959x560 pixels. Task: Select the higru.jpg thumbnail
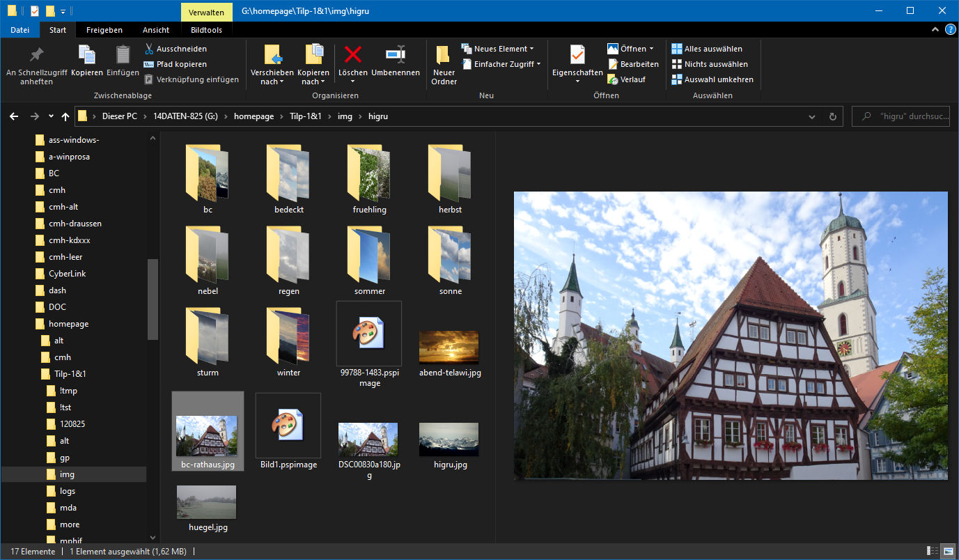pos(449,440)
